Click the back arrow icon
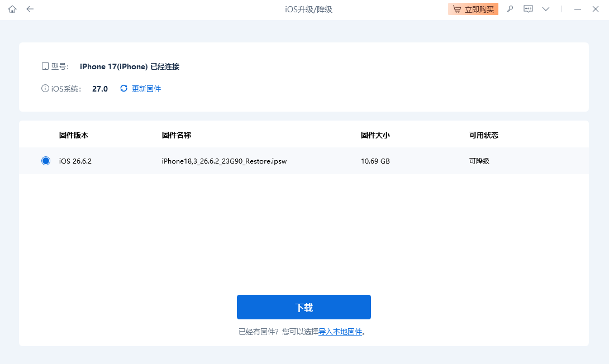Image resolution: width=609 pixels, height=364 pixels. click(30, 9)
